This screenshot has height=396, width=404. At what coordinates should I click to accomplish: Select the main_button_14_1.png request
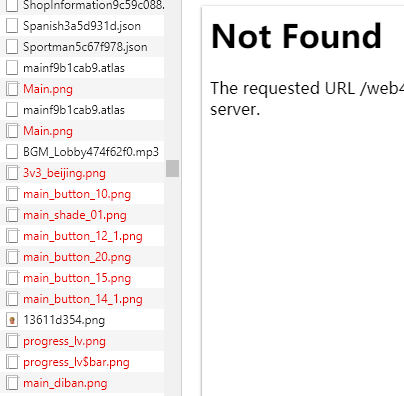pyautogui.click(x=82, y=299)
